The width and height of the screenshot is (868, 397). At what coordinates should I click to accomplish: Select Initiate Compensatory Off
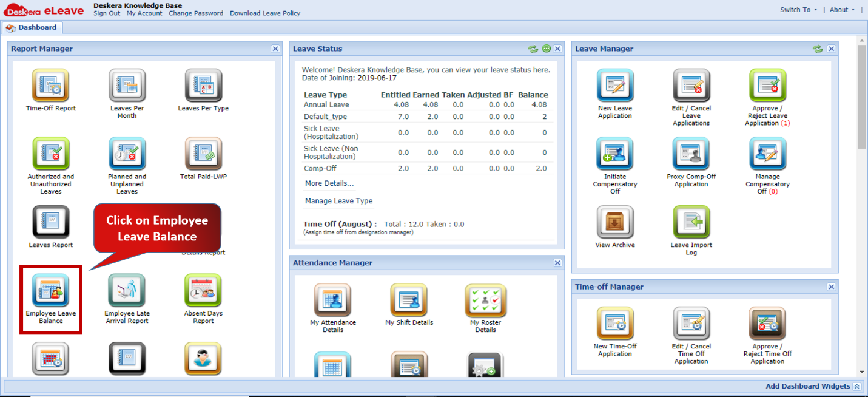click(x=614, y=153)
